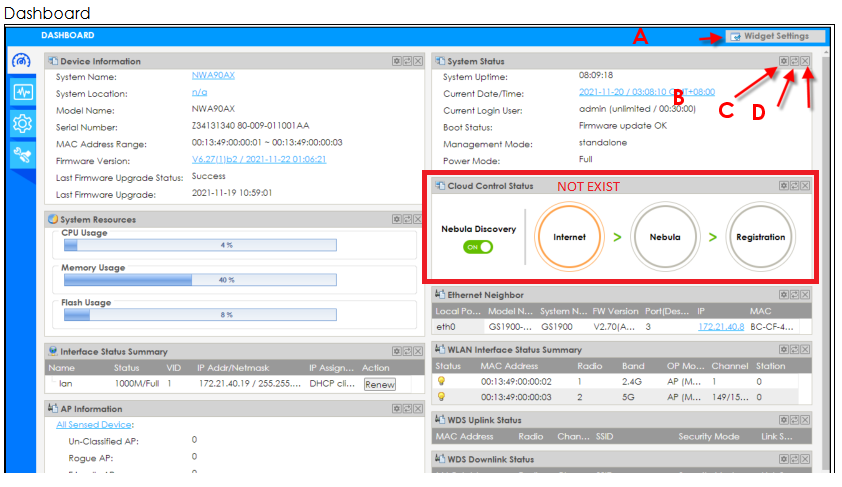Click the Renew button for lan

(380, 384)
